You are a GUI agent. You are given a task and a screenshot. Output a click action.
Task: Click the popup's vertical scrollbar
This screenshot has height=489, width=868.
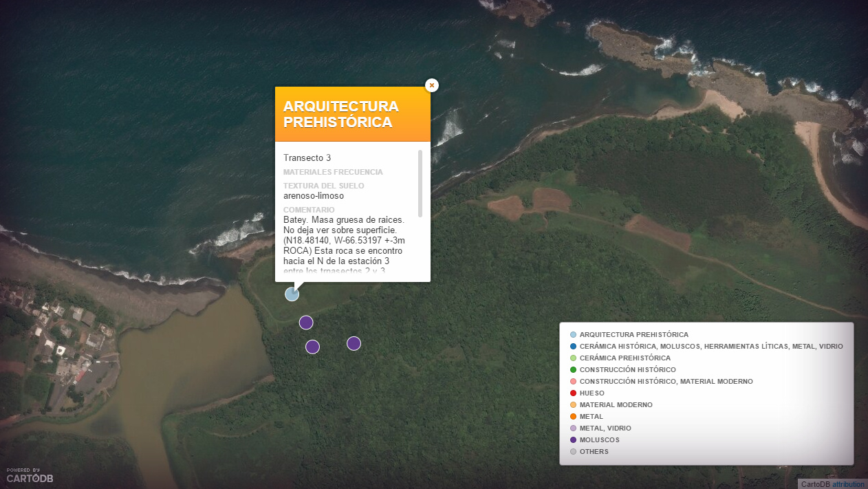point(420,183)
